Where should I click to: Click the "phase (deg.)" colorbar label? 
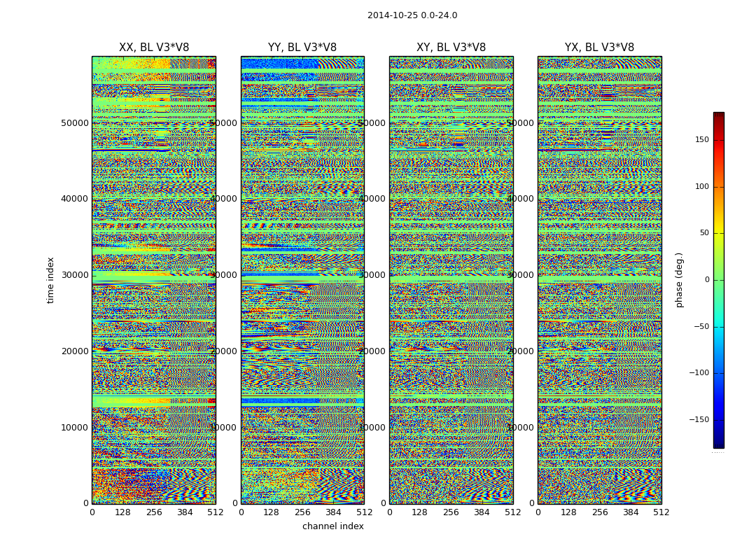[x=679, y=280]
